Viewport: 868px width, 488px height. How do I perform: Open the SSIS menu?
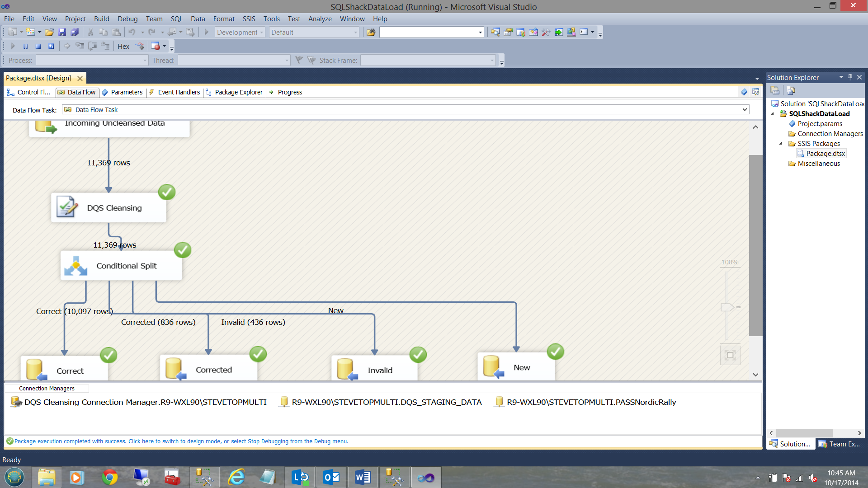tap(249, 19)
